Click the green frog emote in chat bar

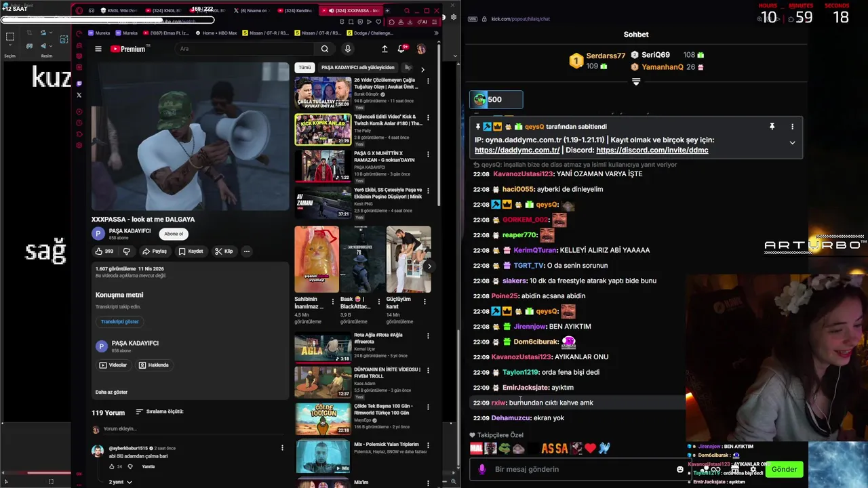point(504,448)
